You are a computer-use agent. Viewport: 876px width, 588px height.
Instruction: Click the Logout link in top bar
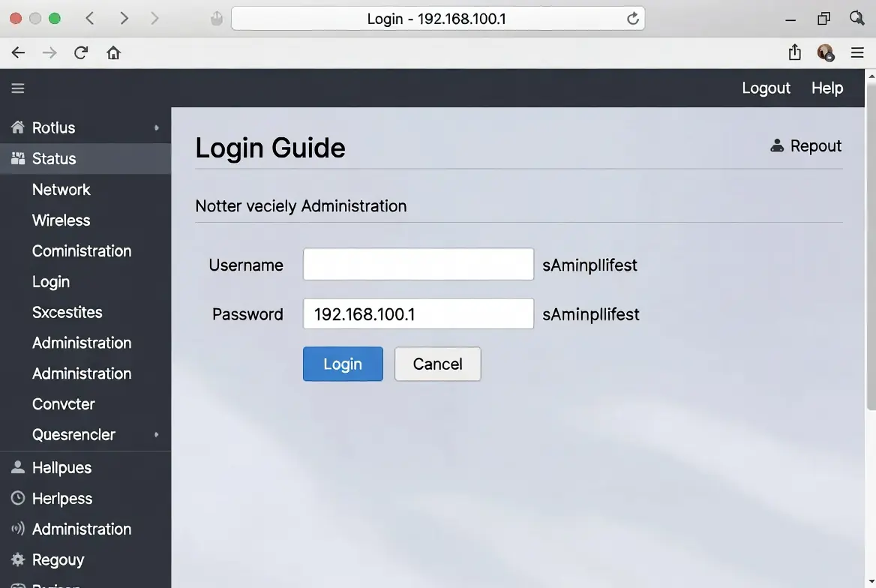point(766,88)
